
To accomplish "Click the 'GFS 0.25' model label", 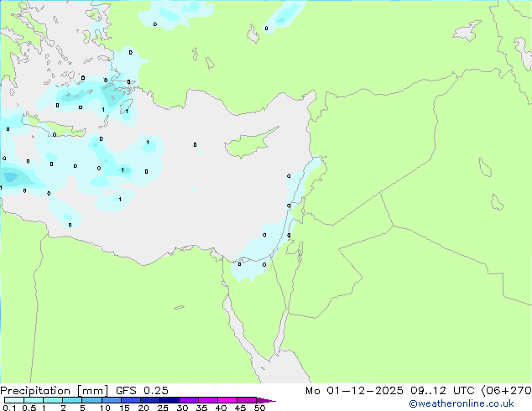I will (x=142, y=391).
